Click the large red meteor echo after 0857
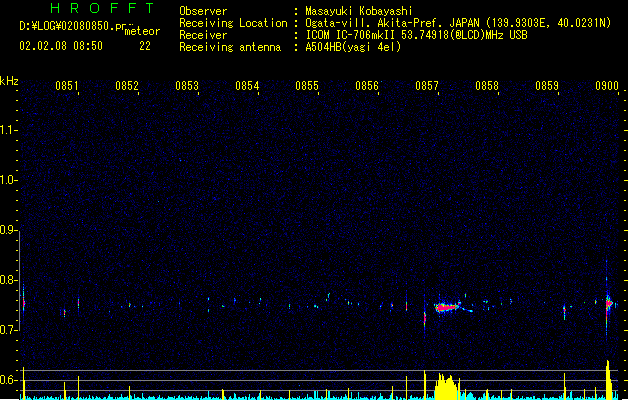The height and width of the screenshot is (400, 629). click(446, 308)
